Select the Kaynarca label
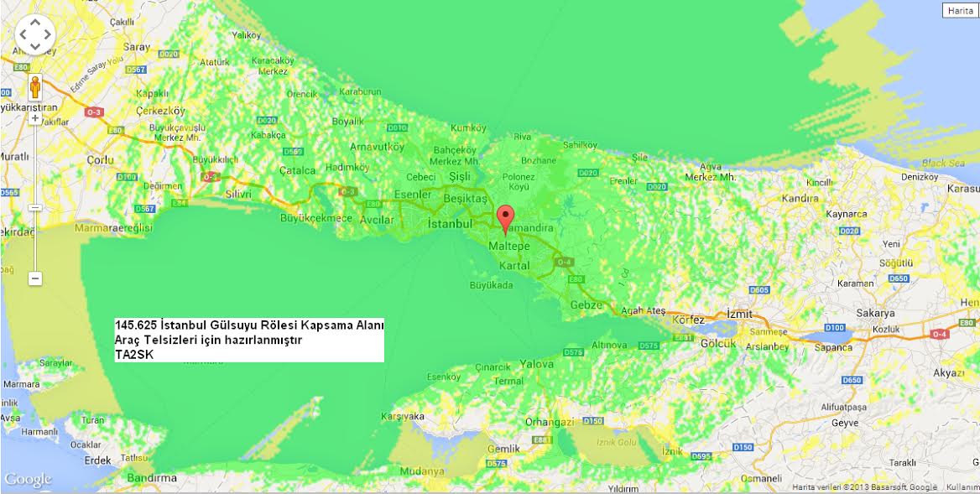980x494 pixels. point(847,214)
